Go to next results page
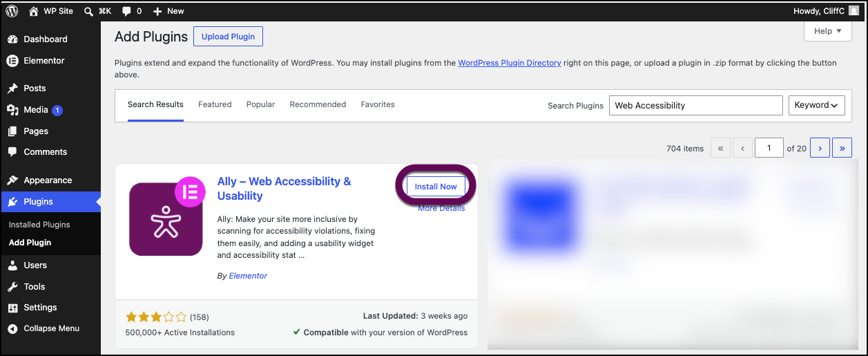Image resolution: width=868 pixels, height=356 pixels. [x=820, y=148]
